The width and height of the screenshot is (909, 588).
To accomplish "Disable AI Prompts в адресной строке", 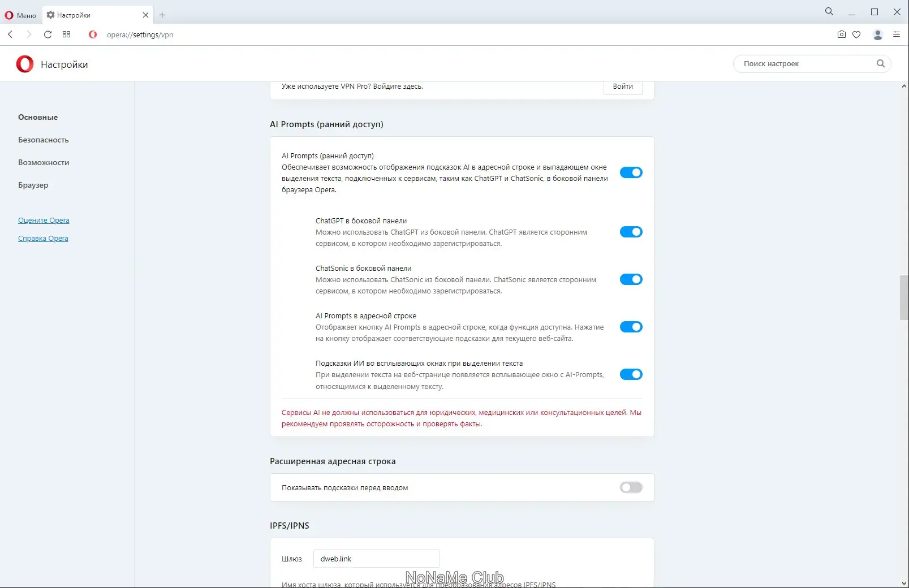I will click(x=631, y=326).
